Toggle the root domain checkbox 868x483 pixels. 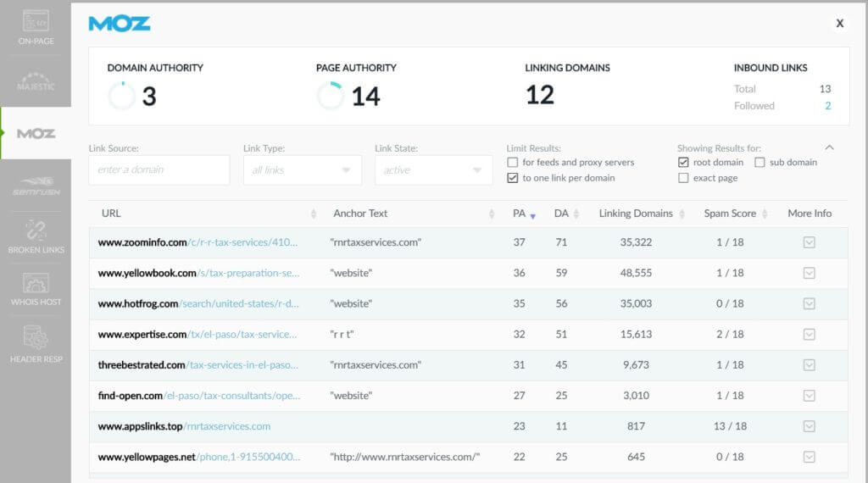pyautogui.click(x=683, y=163)
